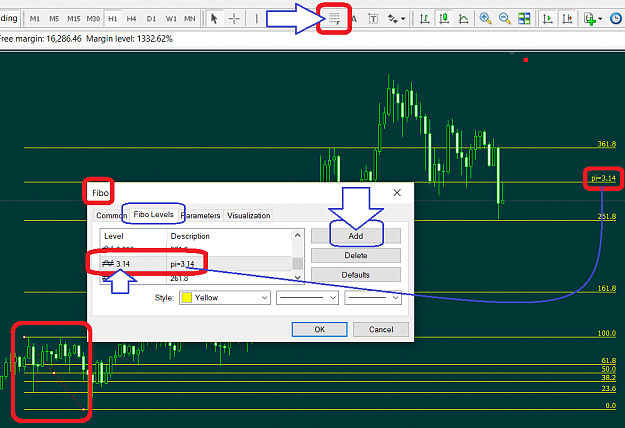
Task: Click the 161.8 Fibonacci level label
Action: (607, 288)
